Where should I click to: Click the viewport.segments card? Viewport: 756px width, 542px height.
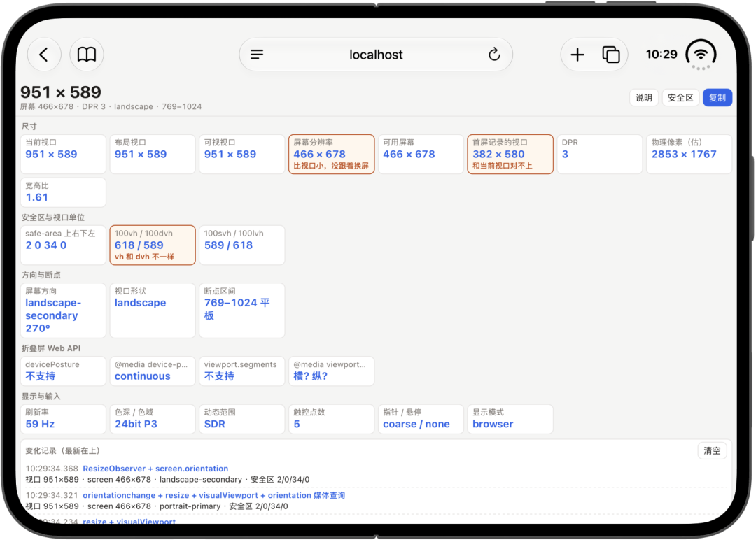click(242, 371)
